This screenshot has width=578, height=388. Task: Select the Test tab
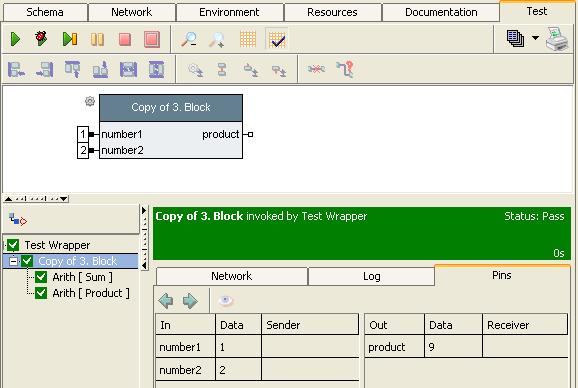(537, 11)
